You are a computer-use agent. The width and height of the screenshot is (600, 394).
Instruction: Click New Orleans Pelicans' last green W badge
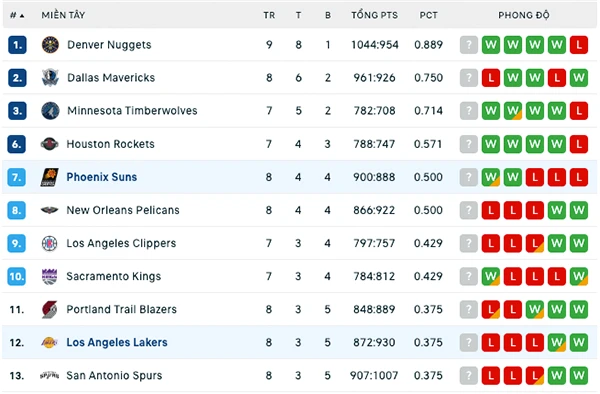pos(579,210)
